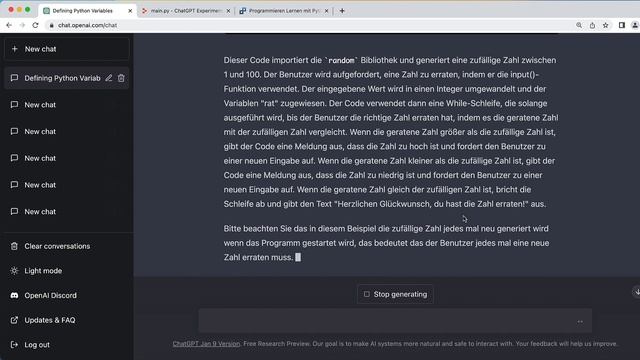Start a New chat from the sidebar button
Screen dimensions: 640x360
pyautogui.click(x=67, y=49)
